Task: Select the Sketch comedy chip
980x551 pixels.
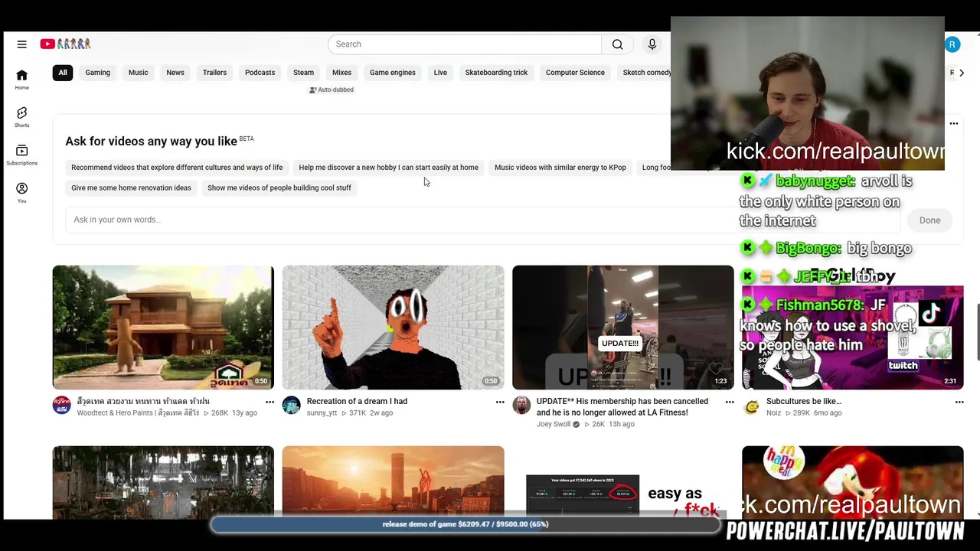Action: pos(645,73)
